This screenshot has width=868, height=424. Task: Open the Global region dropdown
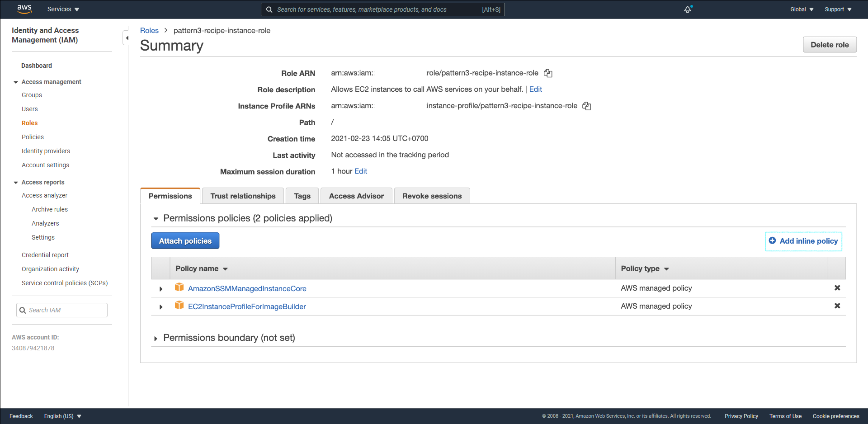[x=802, y=9]
